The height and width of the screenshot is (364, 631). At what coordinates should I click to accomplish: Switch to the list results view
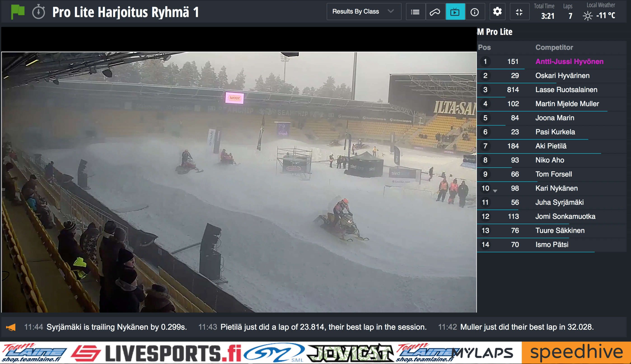pos(415,12)
